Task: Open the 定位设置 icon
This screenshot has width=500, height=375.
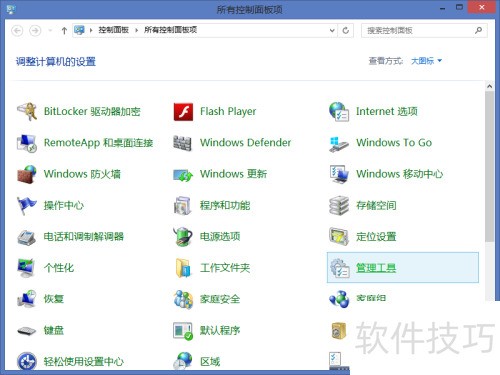Action: [x=339, y=236]
